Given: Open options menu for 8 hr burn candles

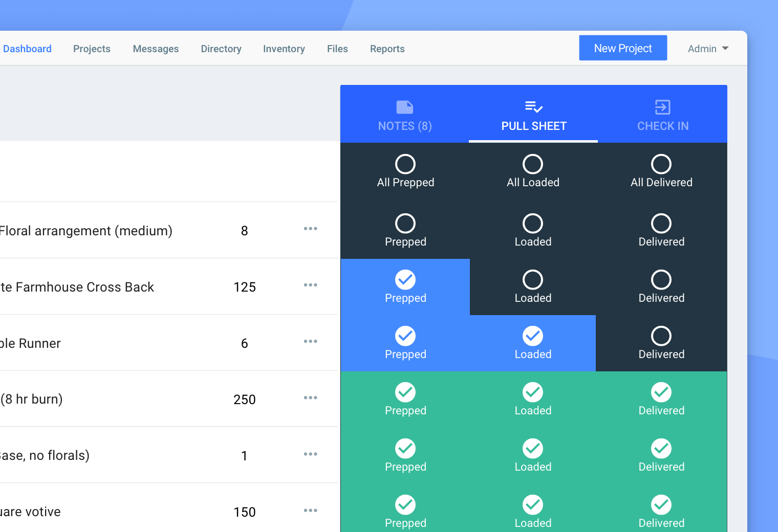Looking at the screenshot, I should click(311, 397).
